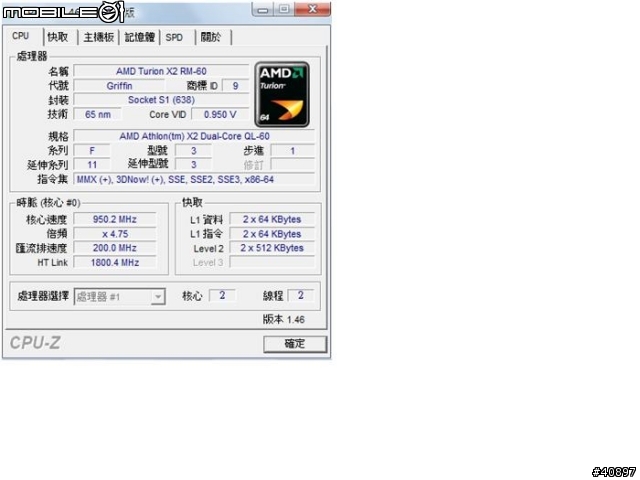
Task: Click the 步進 value 1
Action: (293, 151)
